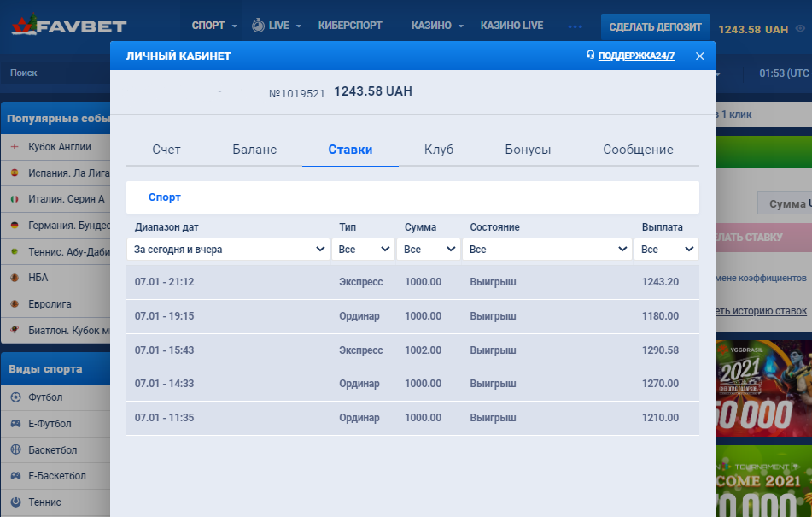Toggle balance visibility eye icon
812x517 pixels.
(x=800, y=29)
